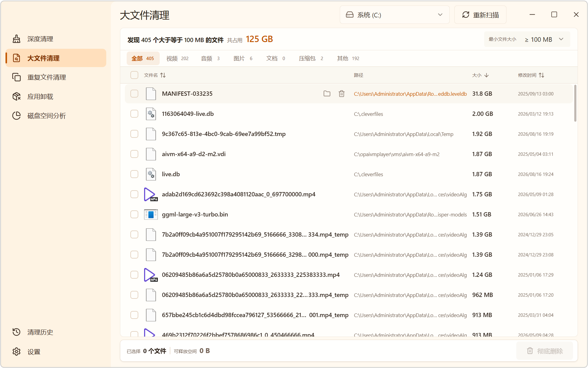Click the 清理历史 clock icon
This screenshot has height=368, width=588.
pos(16,332)
